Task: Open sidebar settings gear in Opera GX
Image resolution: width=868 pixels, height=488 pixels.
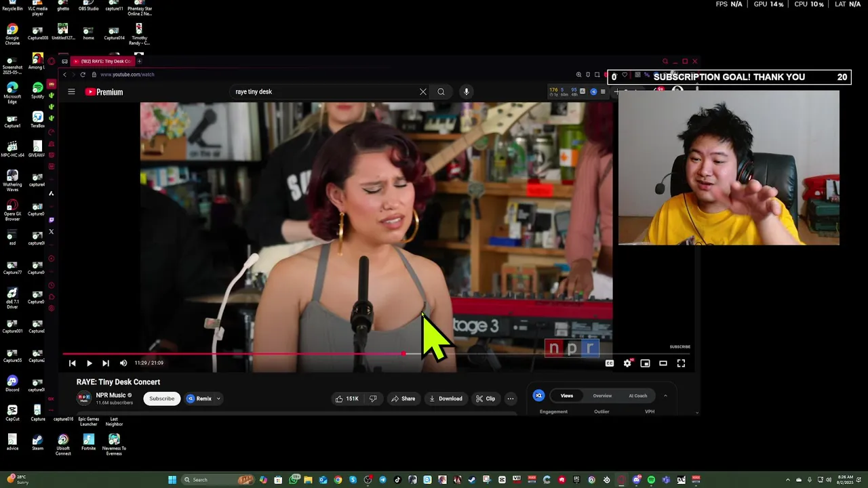Action: [51, 308]
